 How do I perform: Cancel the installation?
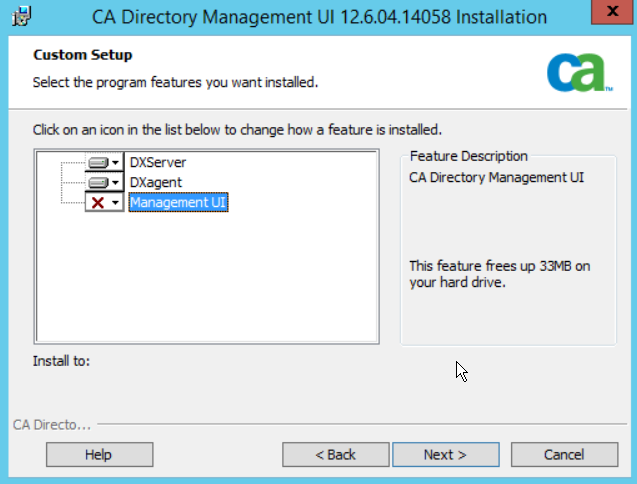coord(564,454)
